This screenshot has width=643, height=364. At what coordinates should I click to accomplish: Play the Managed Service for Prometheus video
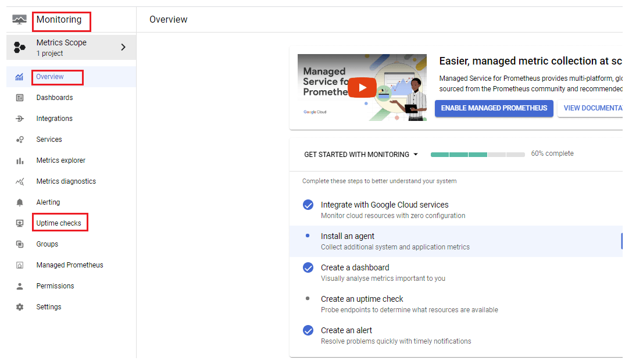pyautogui.click(x=363, y=87)
